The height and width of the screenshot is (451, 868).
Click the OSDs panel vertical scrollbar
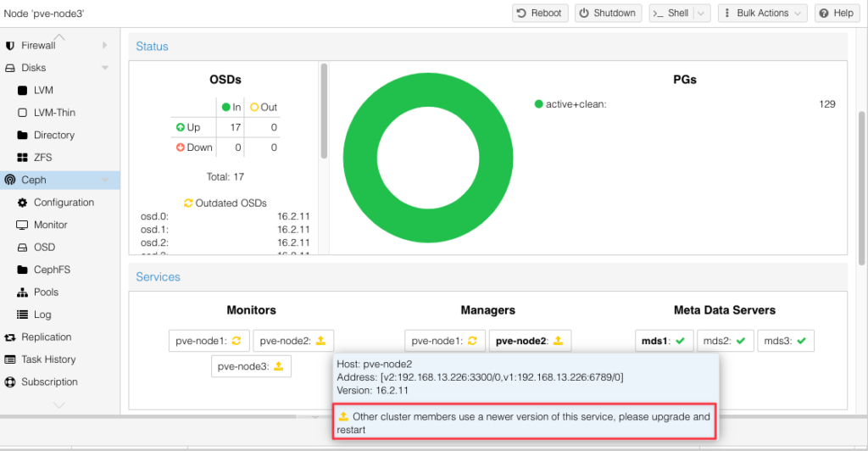(x=324, y=111)
